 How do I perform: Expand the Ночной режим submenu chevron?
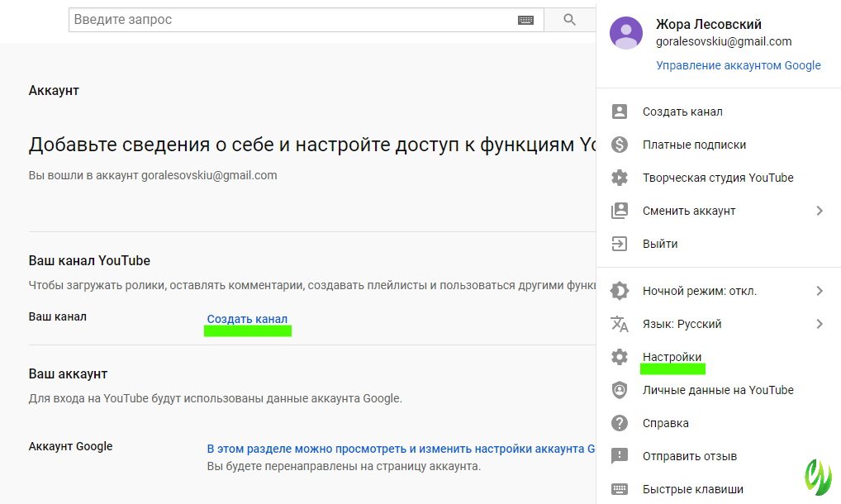coord(819,291)
